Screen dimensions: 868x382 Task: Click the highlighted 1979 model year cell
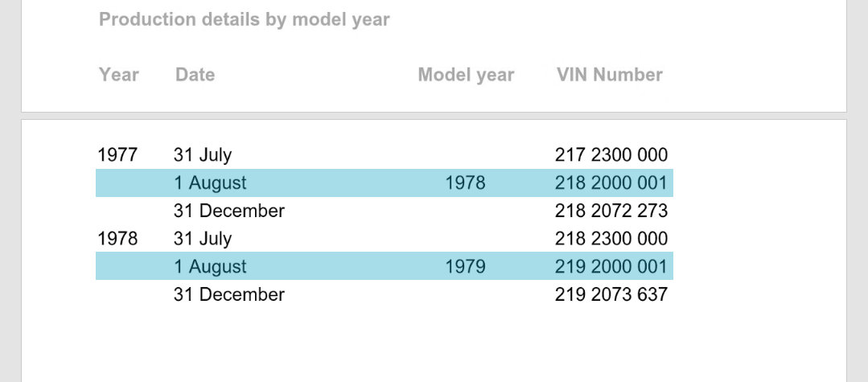[465, 267]
